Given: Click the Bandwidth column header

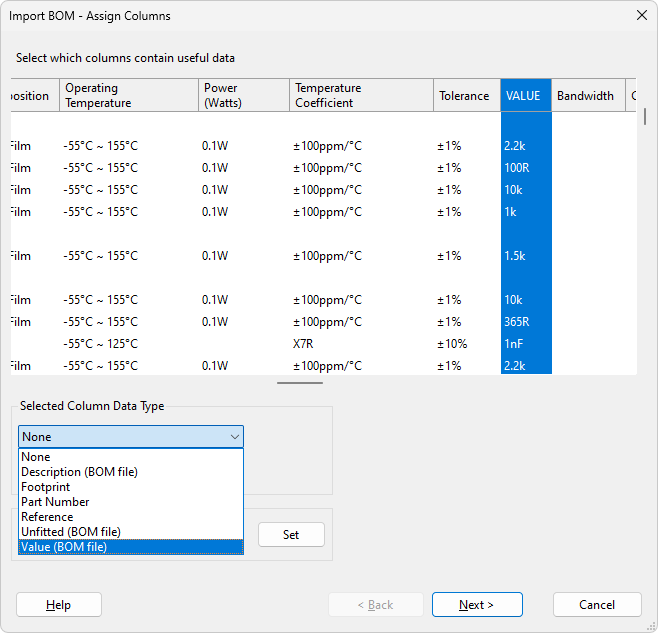Looking at the screenshot, I should point(586,96).
